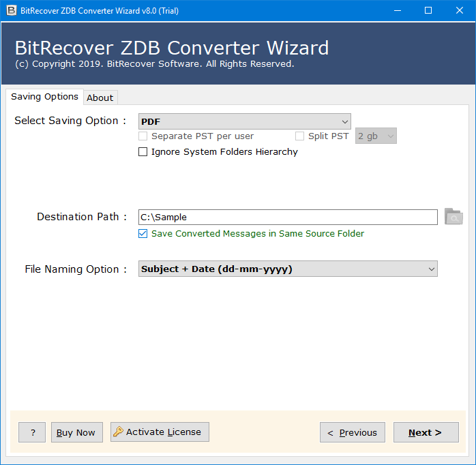Click the copyright 2019 BitRecover Software text

155,63
